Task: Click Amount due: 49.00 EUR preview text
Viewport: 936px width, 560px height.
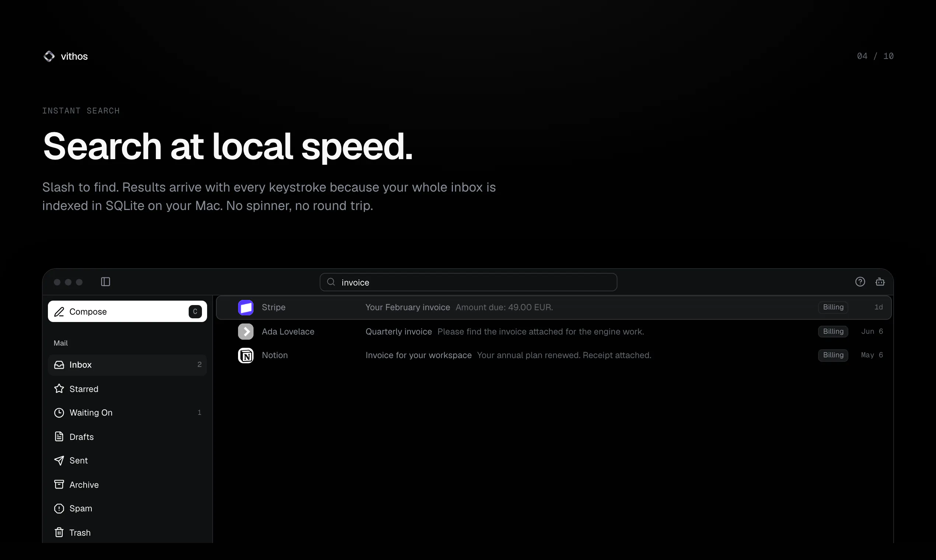Action: click(x=504, y=308)
